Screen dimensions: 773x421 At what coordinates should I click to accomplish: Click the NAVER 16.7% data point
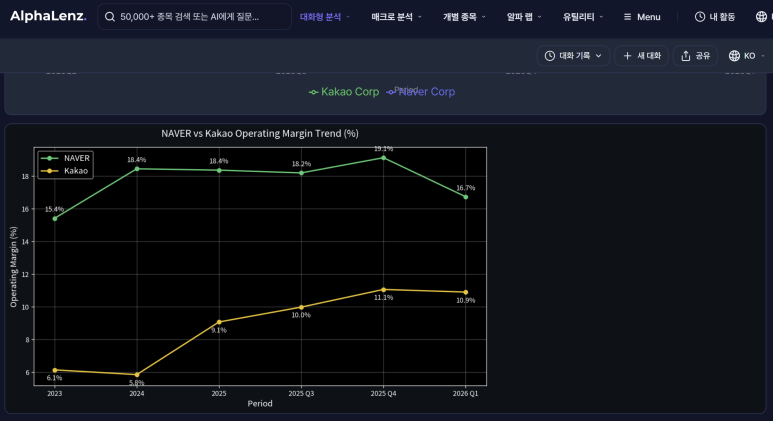(x=466, y=197)
